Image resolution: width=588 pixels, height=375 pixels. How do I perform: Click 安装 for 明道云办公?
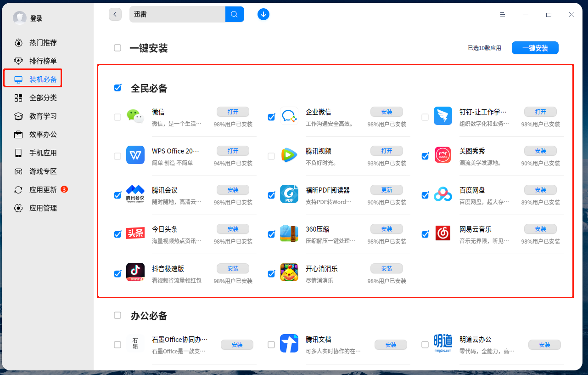pos(544,345)
